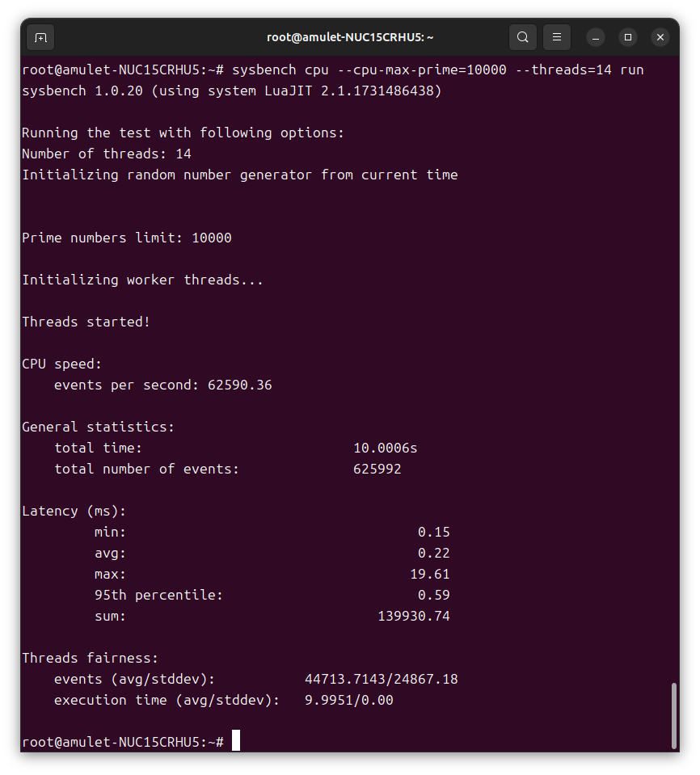700x775 pixels.
Task: Open a new terminal tab
Action: click(40, 37)
